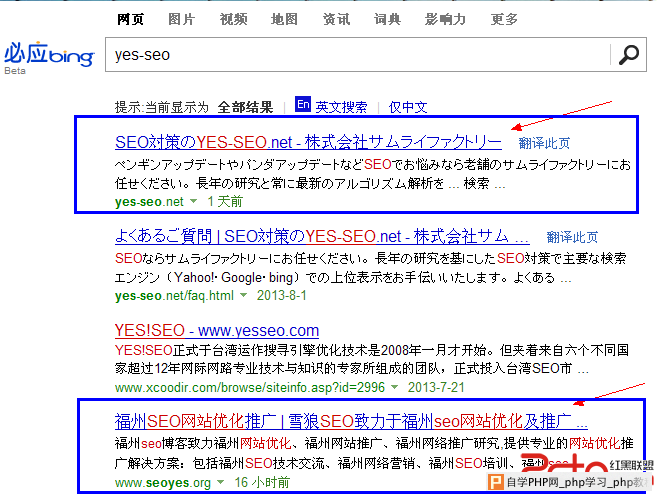The height and width of the screenshot is (496, 657).
Task: Open the 网页 tab
Action: pyautogui.click(x=130, y=19)
